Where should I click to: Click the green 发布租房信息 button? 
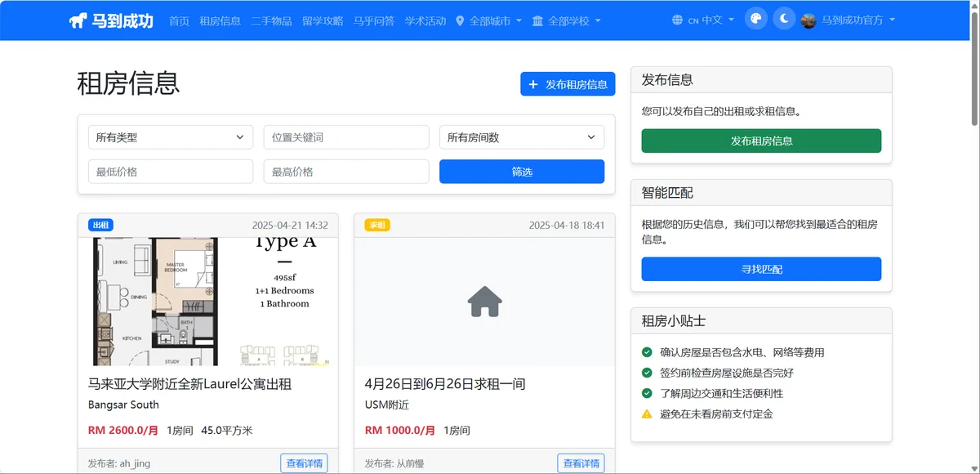(x=761, y=141)
